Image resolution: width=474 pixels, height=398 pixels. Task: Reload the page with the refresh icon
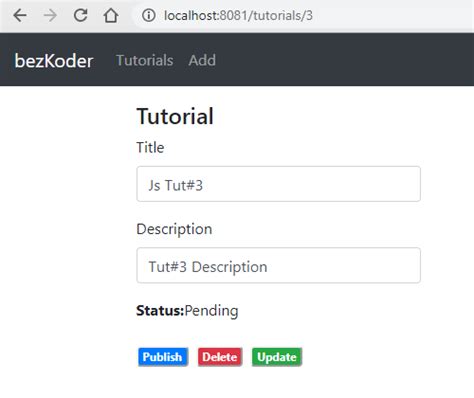tap(80, 15)
